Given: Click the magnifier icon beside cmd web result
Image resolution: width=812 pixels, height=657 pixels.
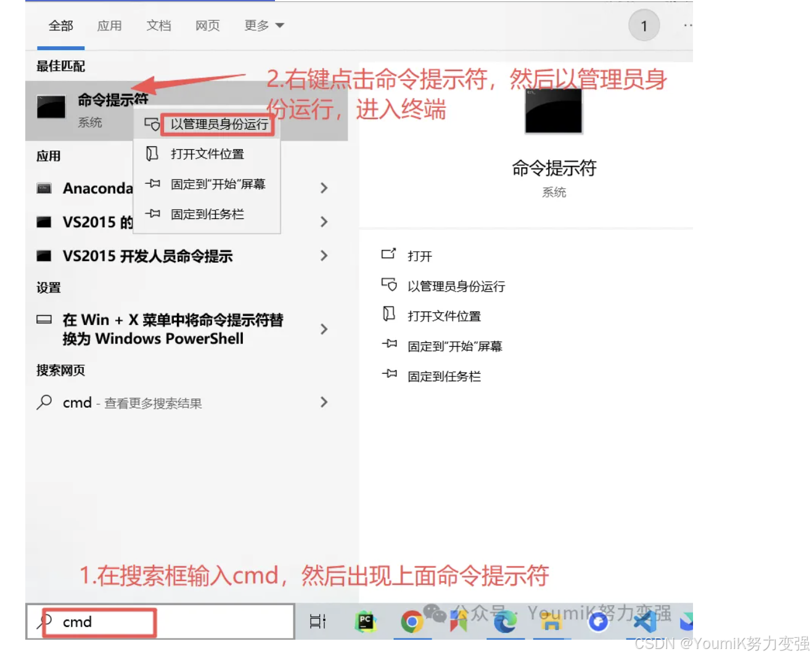Looking at the screenshot, I should (x=44, y=402).
